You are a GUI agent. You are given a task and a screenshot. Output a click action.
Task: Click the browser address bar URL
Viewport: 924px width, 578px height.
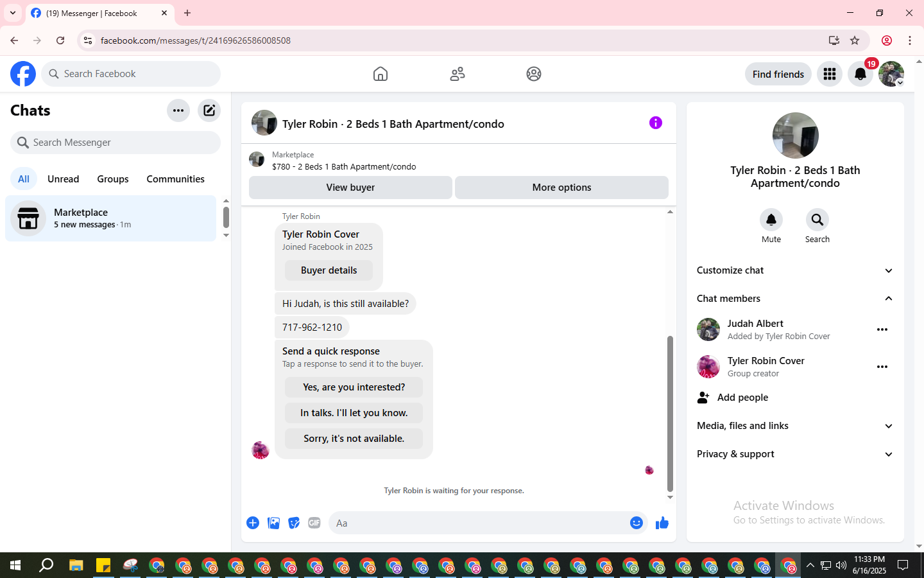click(196, 40)
